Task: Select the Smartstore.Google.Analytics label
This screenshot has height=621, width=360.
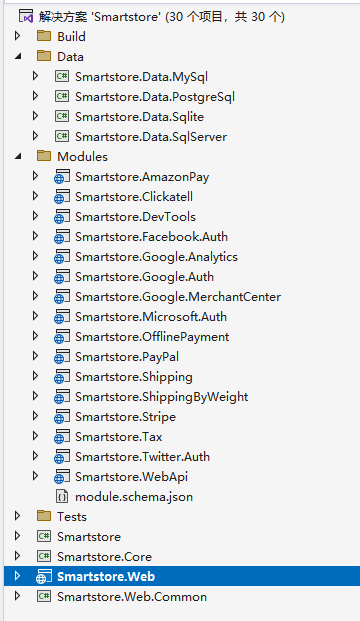Action: click(156, 257)
